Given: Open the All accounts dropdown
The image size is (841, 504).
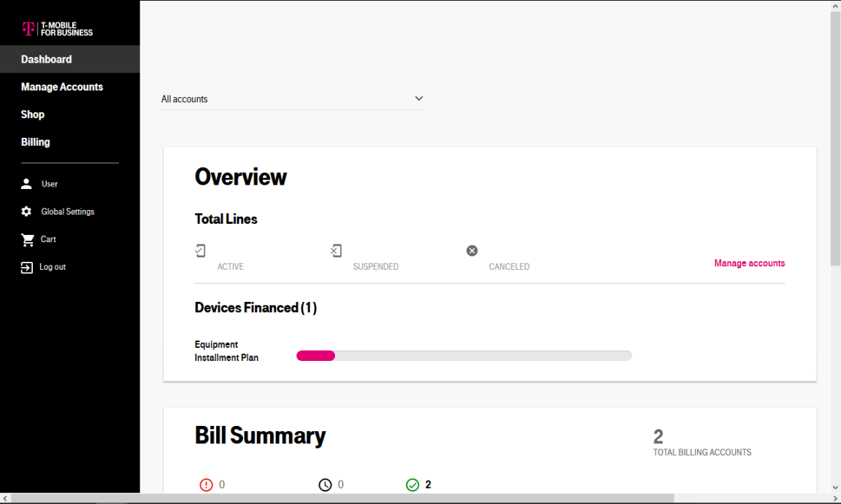Looking at the screenshot, I should [292, 98].
